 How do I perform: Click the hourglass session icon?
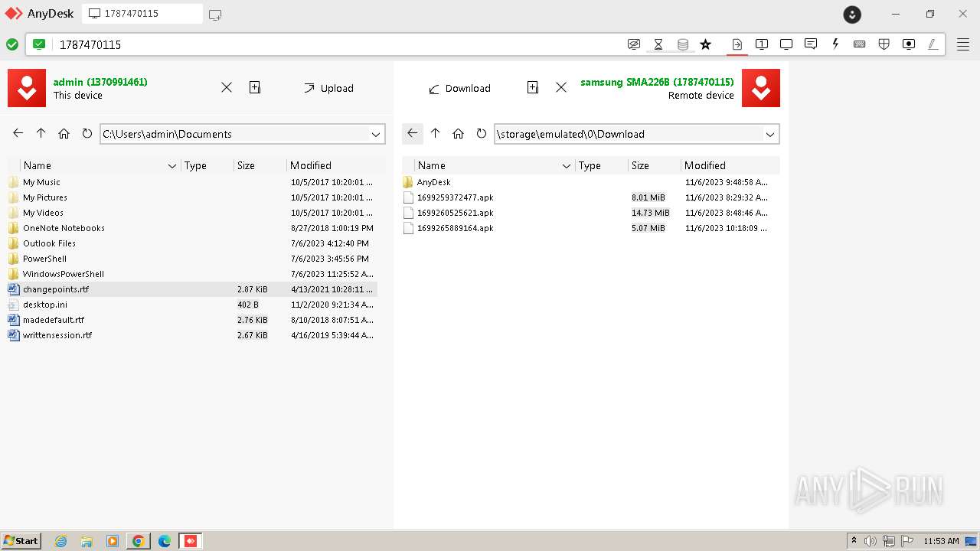pos(658,44)
